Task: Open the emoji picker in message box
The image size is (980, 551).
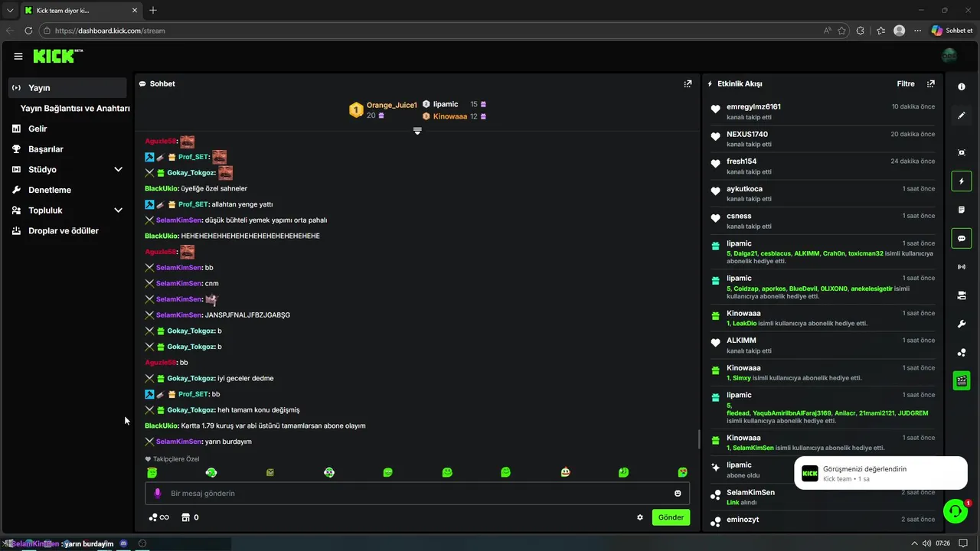Action: coord(678,494)
